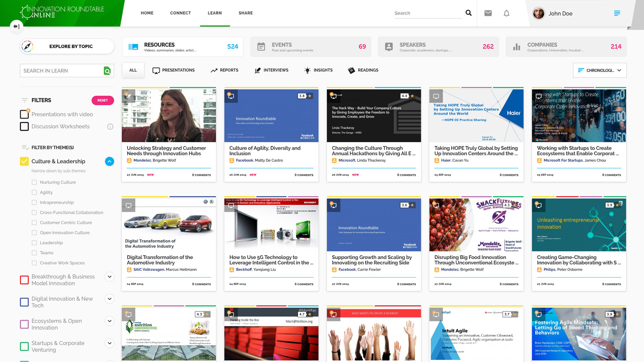Open the blue hamburger menu beside John Doe
The image size is (644, 362).
pos(617,13)
